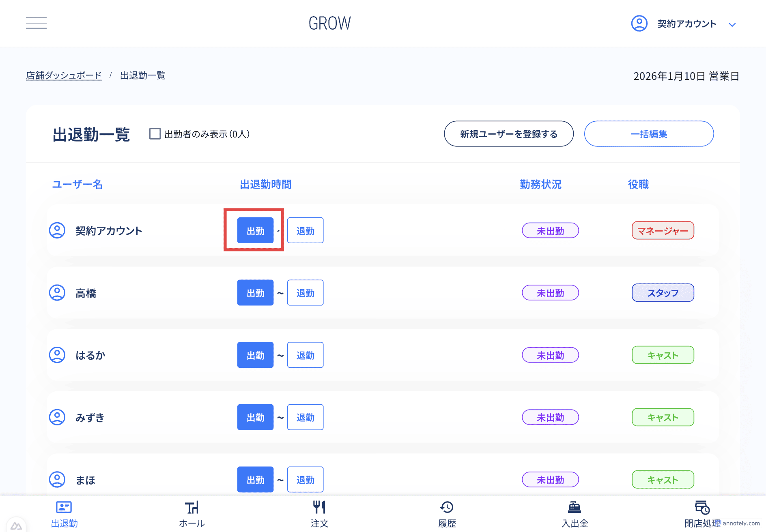Click the 出勤 button for まほ
The width and height of the screenshot is (766, 532).
point(255,479)
